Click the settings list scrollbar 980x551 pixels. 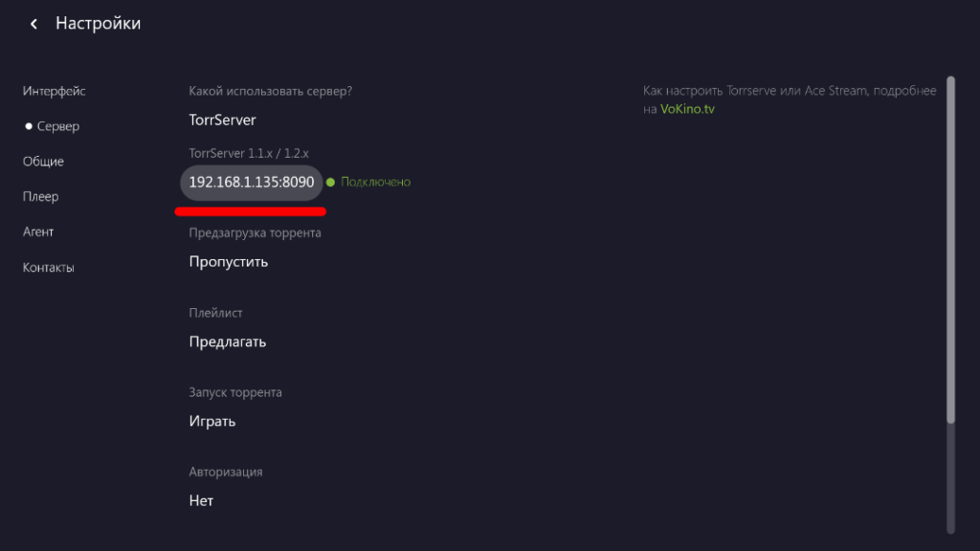950,249
